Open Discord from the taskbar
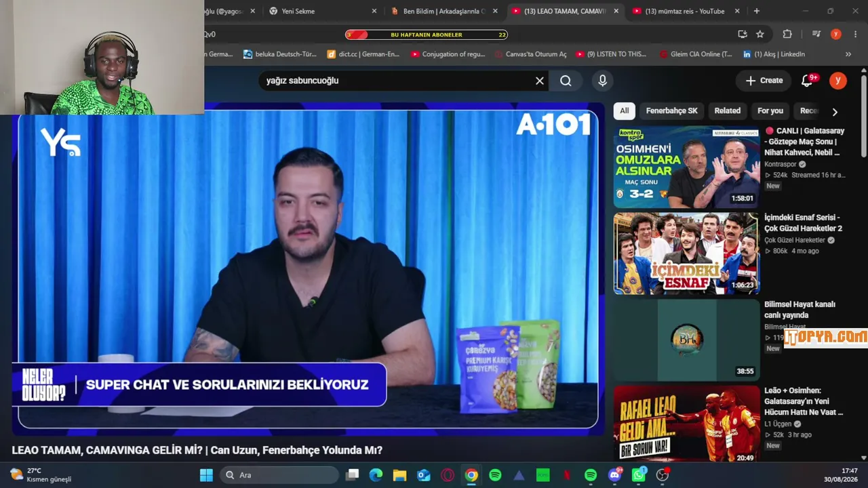Image resolution: width=868 pixels, height=488 pixels. pyautogui.click(x=615, y=475)
